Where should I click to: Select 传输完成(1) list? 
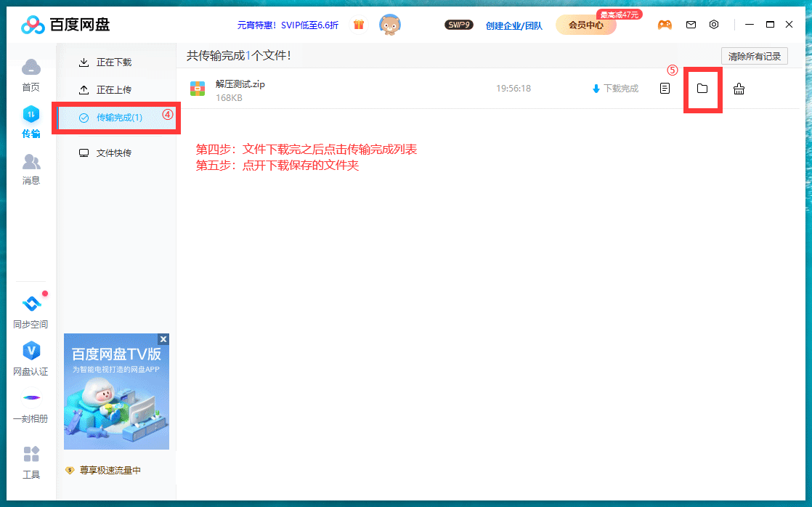[118, 118]
